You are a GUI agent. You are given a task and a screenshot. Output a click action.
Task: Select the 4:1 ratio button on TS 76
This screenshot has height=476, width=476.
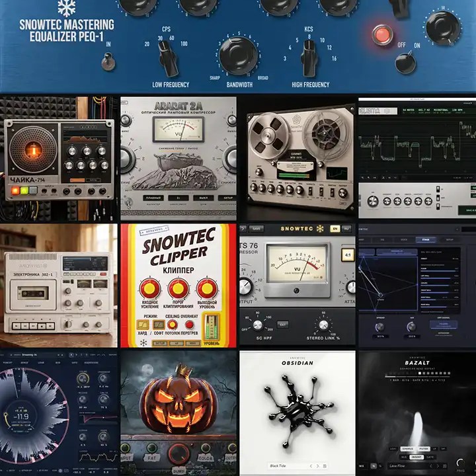click(x=348, y=255)
